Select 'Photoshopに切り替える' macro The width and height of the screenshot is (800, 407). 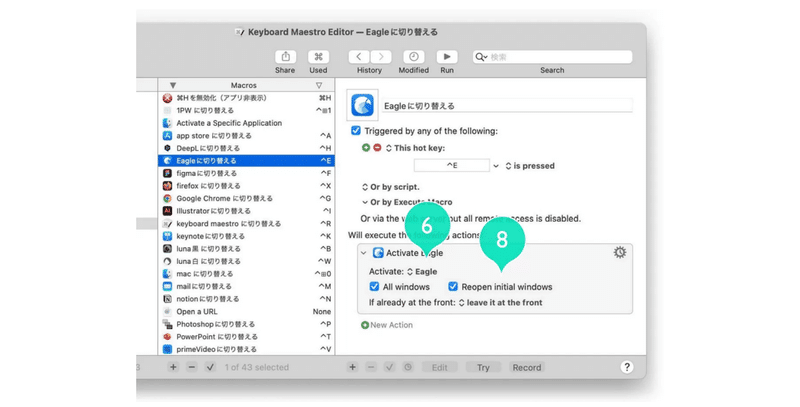[246, 324]
